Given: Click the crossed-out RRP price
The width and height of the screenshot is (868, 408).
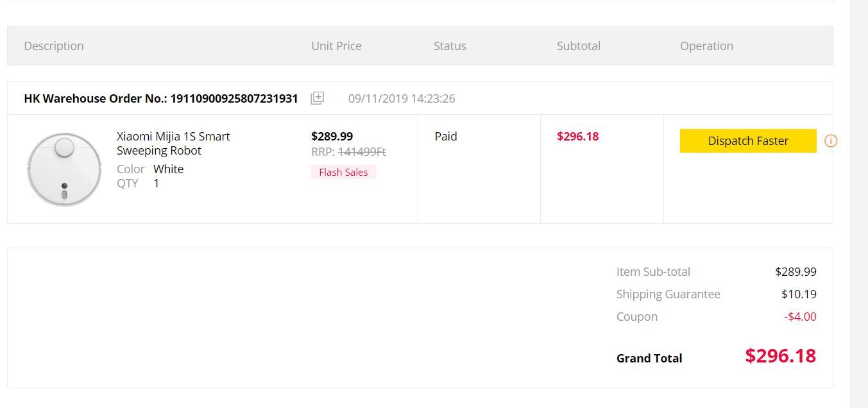Looking at the screenshot, I should pyautogui.click(x=362, y=152).
